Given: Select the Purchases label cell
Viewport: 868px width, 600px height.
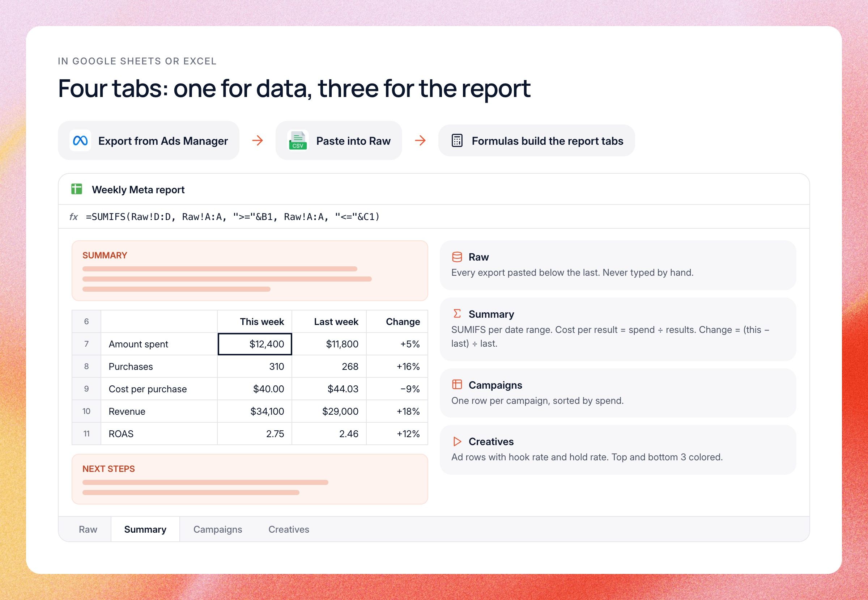Looking at the screenshot, I should [x=159, y=367].
